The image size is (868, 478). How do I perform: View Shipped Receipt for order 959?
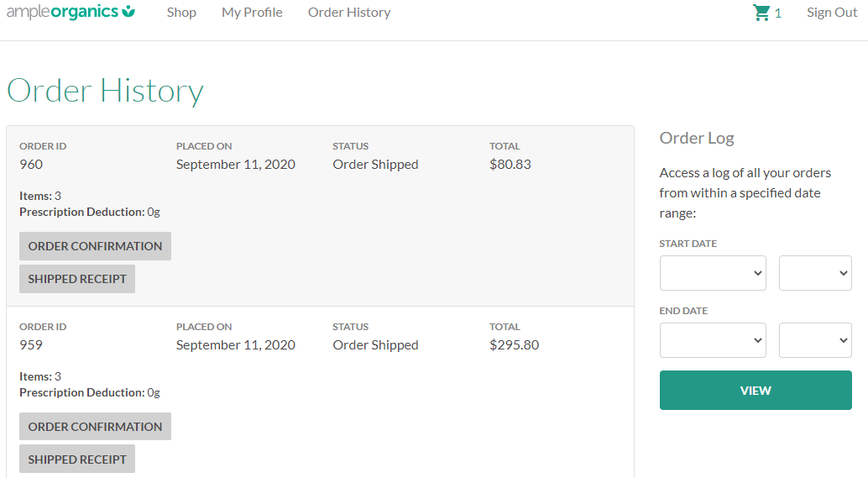coord(77,460)
